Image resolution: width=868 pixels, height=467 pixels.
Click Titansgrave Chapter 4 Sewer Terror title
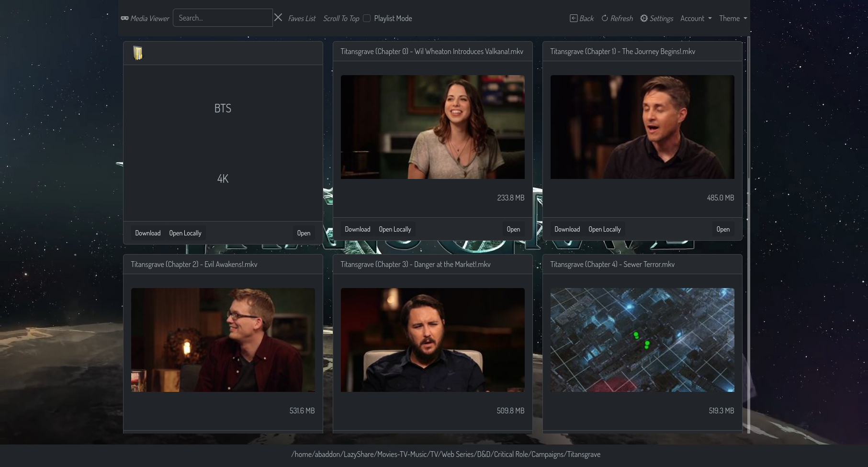(x=612, y=264)
